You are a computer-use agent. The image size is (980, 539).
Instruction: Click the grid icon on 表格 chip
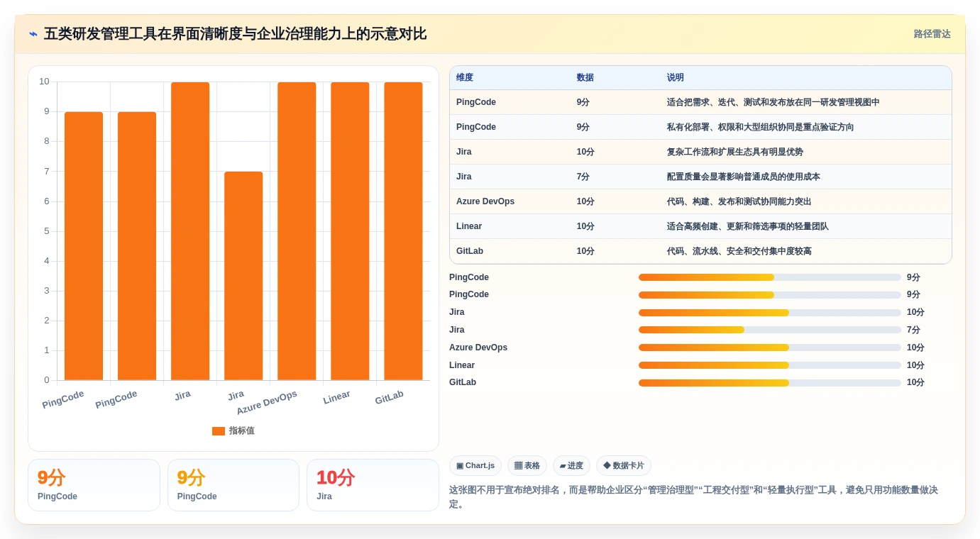[x=518, y=466]
